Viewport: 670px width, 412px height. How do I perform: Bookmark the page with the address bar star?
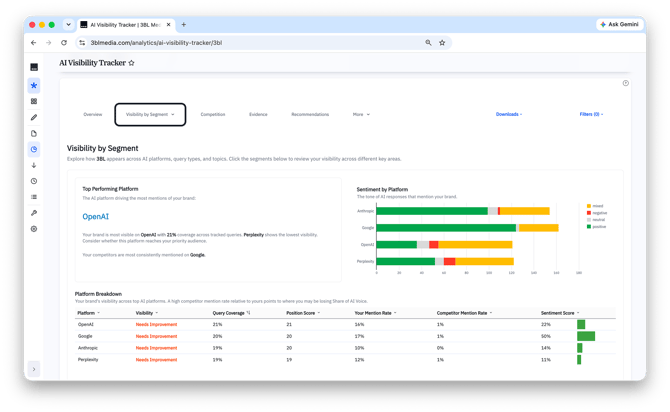click(442, 43)
